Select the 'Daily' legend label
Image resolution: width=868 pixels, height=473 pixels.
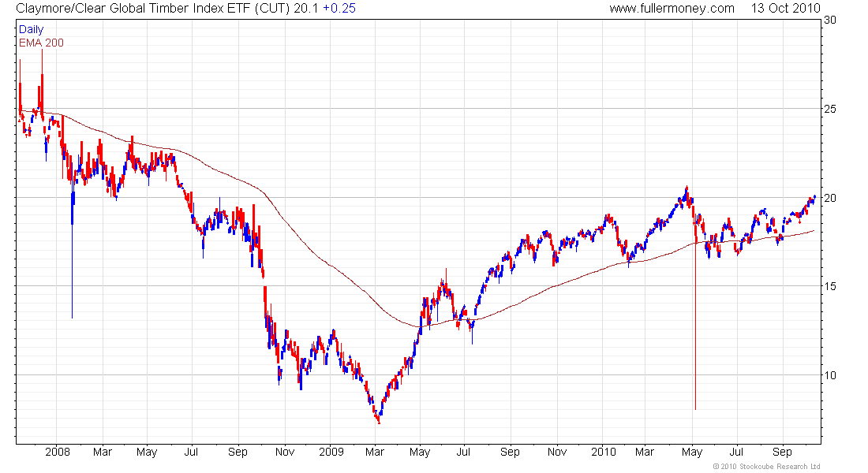tap(31, 29)
